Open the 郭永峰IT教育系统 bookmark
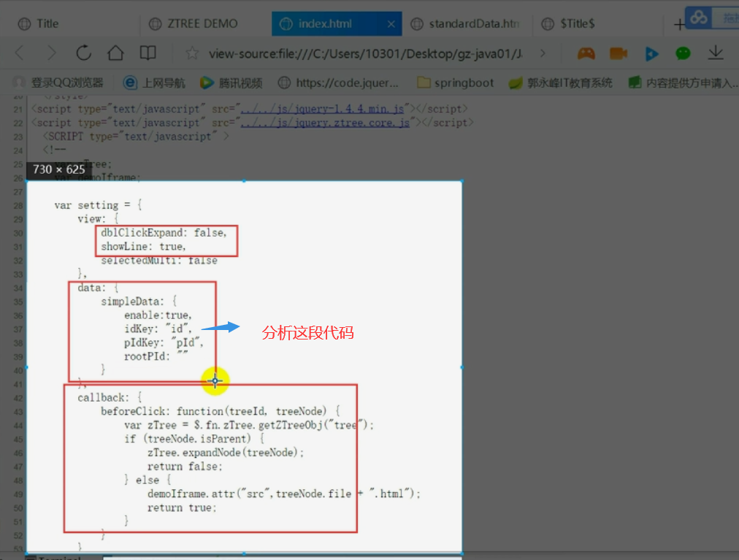 pyautogui.click(x=560, y=83)
